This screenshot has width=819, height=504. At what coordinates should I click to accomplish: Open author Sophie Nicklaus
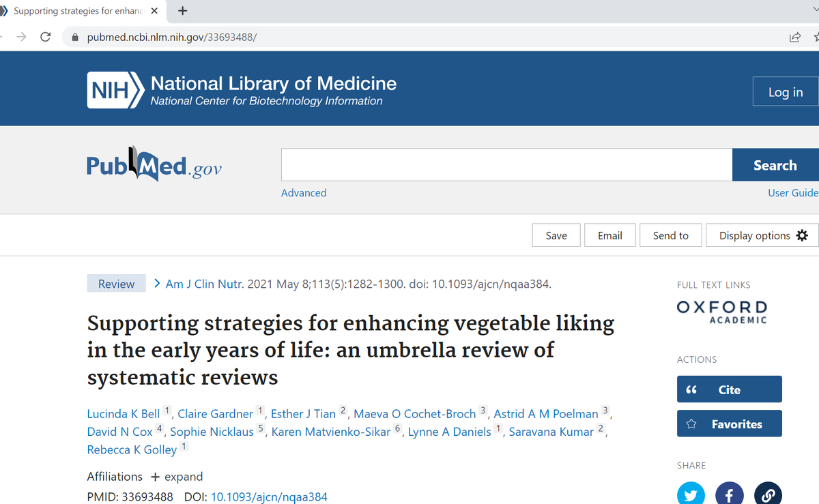(x=212, y=432)
